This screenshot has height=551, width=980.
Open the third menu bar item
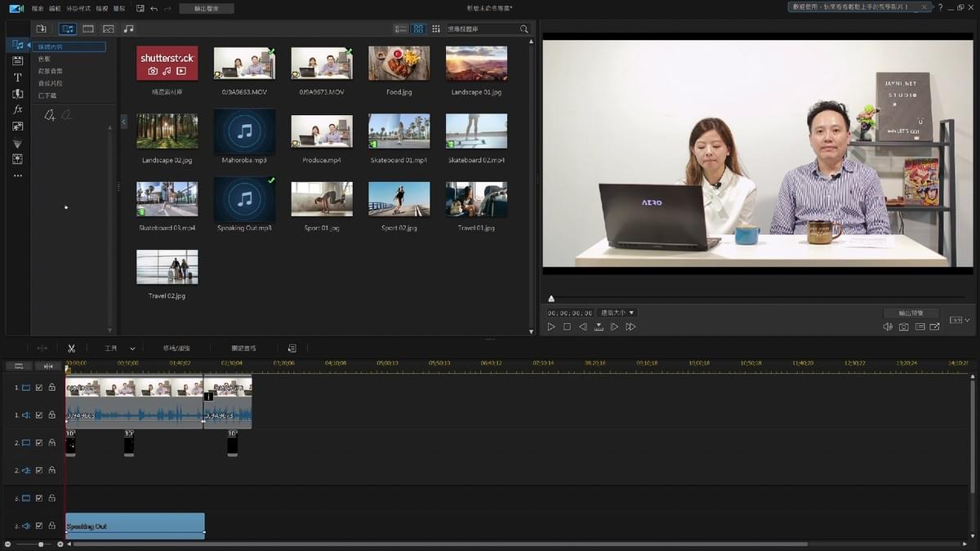[x=78, y=8]
